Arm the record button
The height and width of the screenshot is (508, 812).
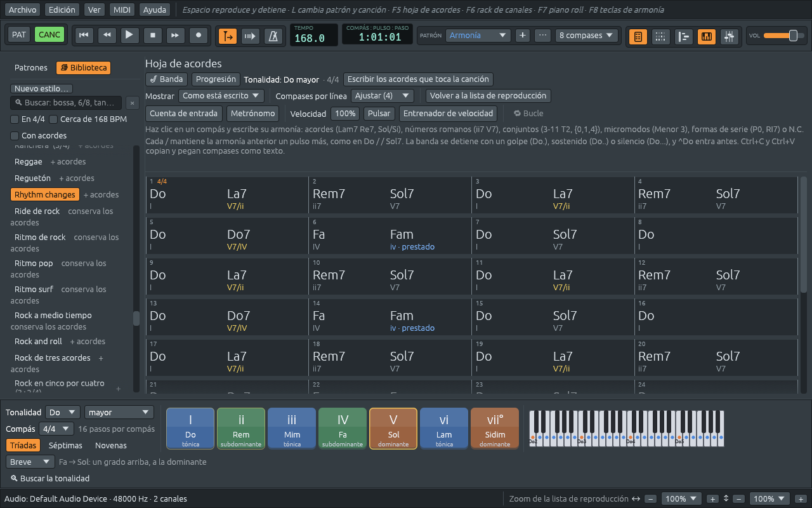click(x=199, y=36)
